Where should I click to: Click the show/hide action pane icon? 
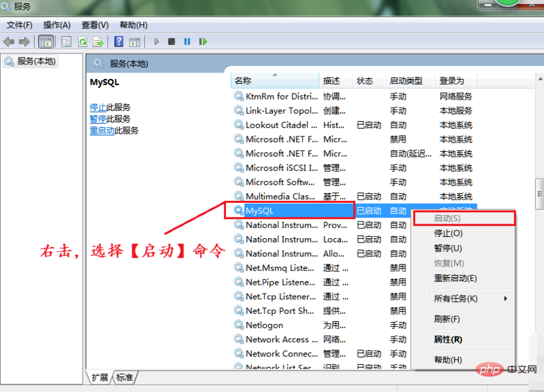click(x=134, y=42)
